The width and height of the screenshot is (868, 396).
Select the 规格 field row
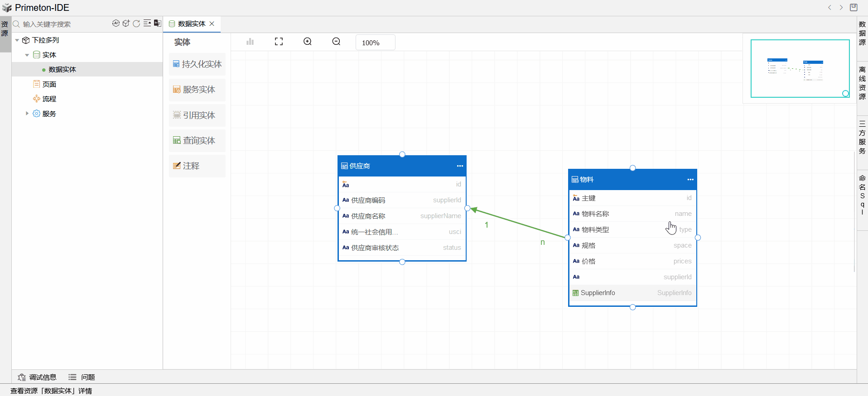pyautogui.click(x=632, y=245)
